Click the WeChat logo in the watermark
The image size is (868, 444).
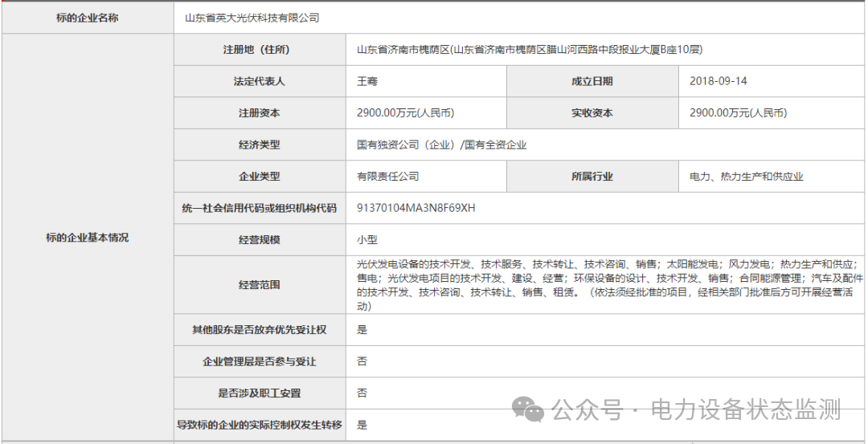530,410
